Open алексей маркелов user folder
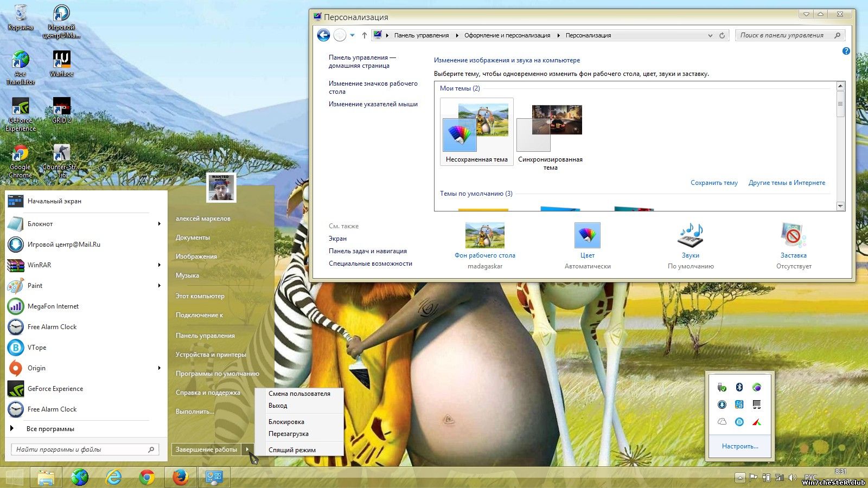The width and height of the screenshot is (868, 488). tap(203, 219)
